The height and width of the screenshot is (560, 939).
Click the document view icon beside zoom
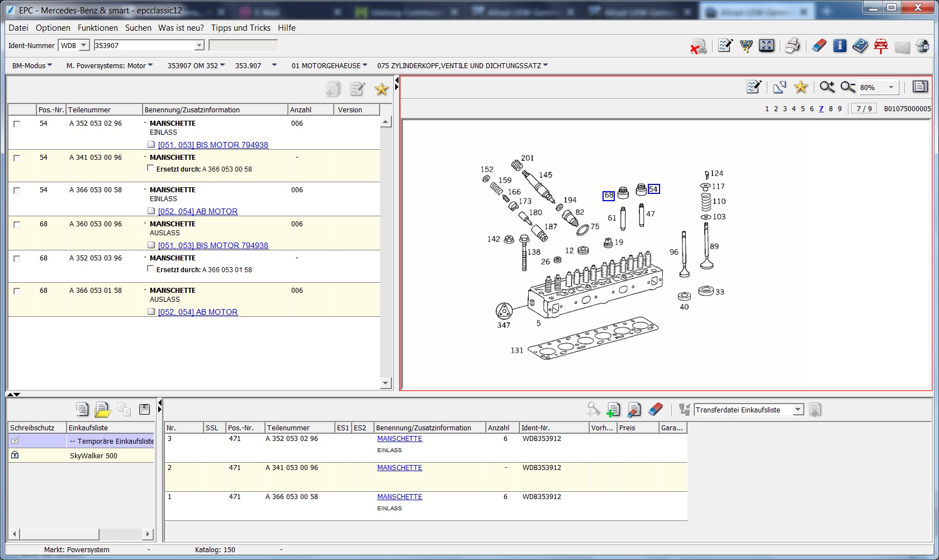[x=920, y=87]
